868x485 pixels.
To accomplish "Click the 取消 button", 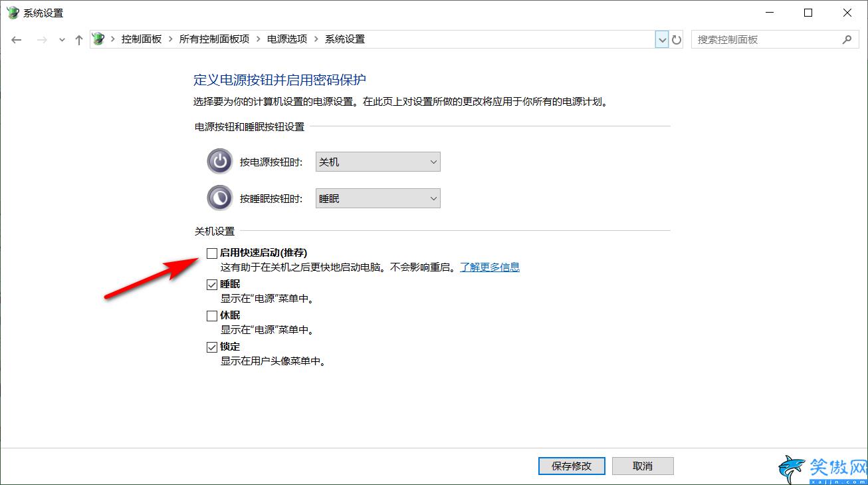I will click(643, 466).
